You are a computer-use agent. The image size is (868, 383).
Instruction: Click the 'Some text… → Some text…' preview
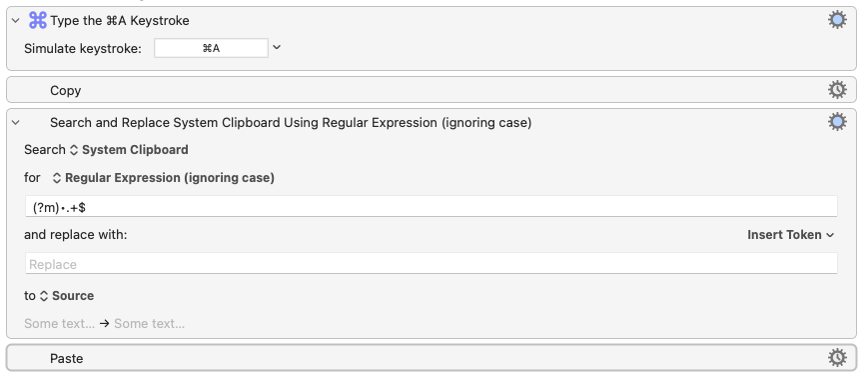click(105, 324)
